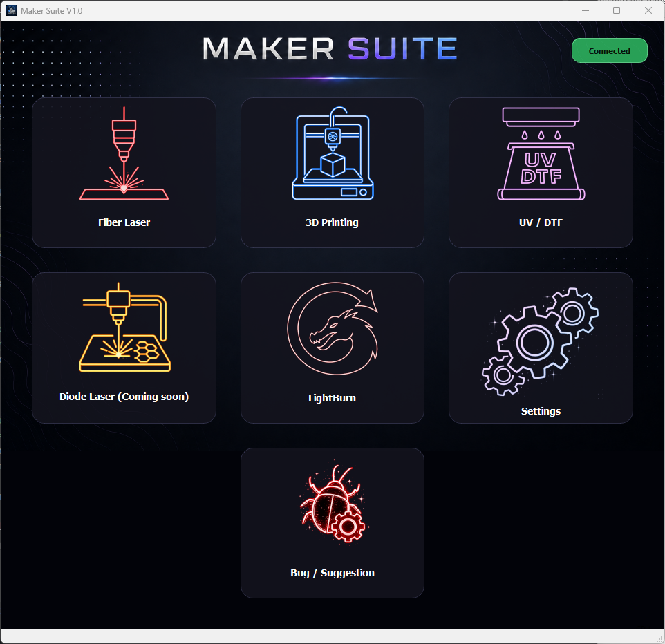The image size is (665, 644).
Task: Open Settings using the gears icon
Action: 541,341
